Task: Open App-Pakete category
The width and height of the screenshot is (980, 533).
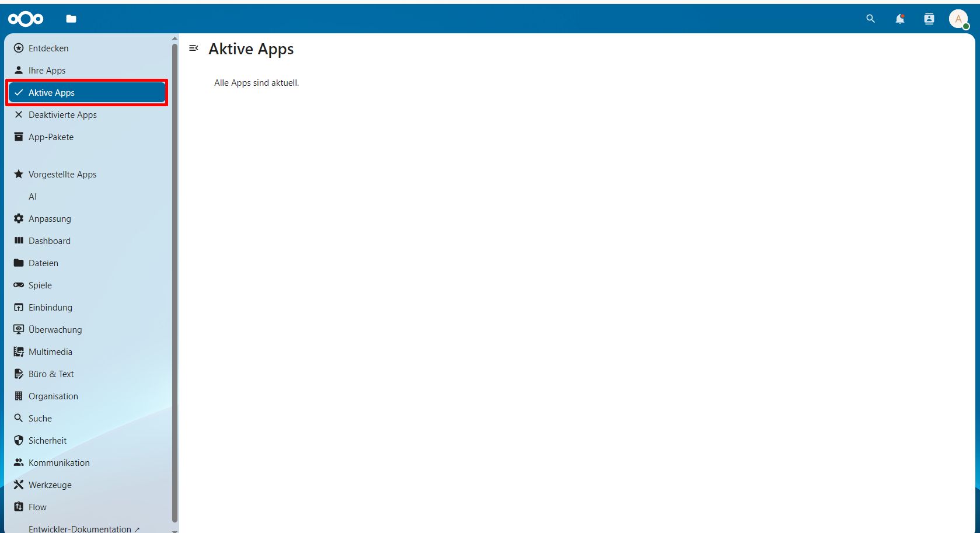Action: (x=88, y=137)
